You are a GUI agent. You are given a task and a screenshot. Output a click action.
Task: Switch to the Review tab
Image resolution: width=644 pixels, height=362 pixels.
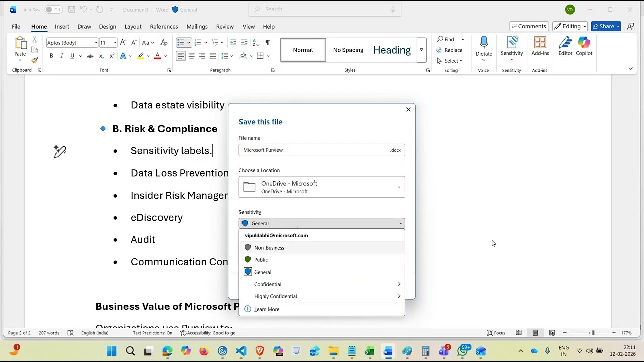(225, 26)
